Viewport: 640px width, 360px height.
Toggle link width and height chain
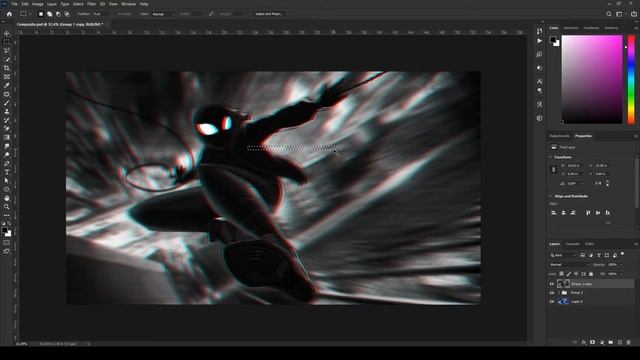click(554, 170)
